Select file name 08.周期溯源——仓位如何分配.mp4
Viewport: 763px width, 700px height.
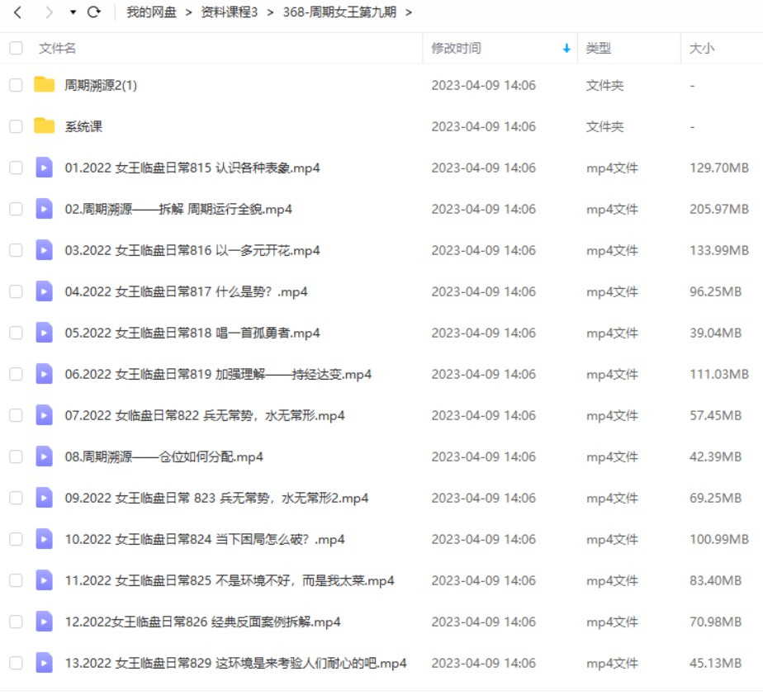164,456
